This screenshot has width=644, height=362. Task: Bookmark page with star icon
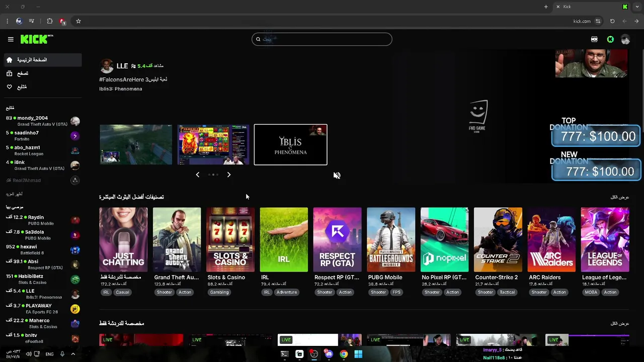(78, 21)
